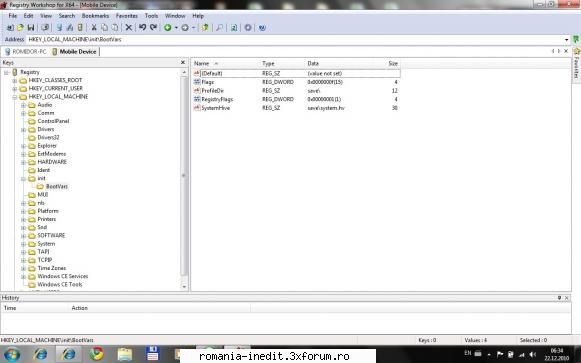Close the History panel
This screenshot has height=363, width=581.
coord(567,297)
